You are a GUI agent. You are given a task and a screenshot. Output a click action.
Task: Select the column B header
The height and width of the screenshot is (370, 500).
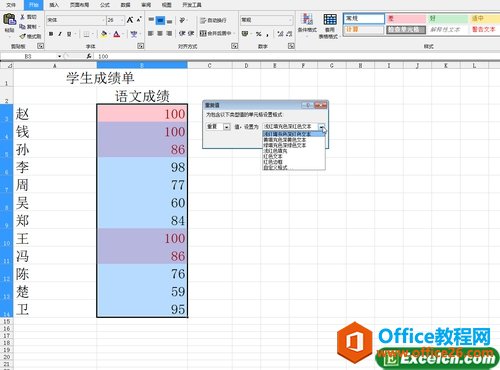pos(142,65)
